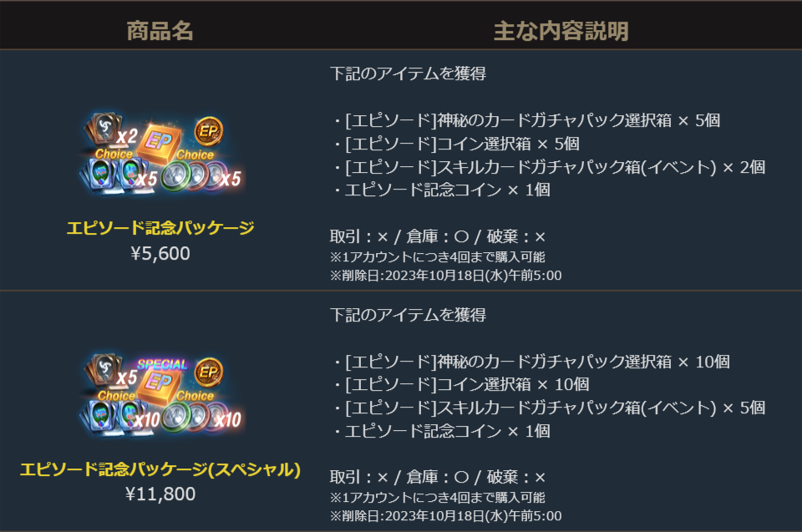Select the エピソード記念パッケージ product name at ¥5,600
The image size is (802, 532).
(x=160, y=227)
